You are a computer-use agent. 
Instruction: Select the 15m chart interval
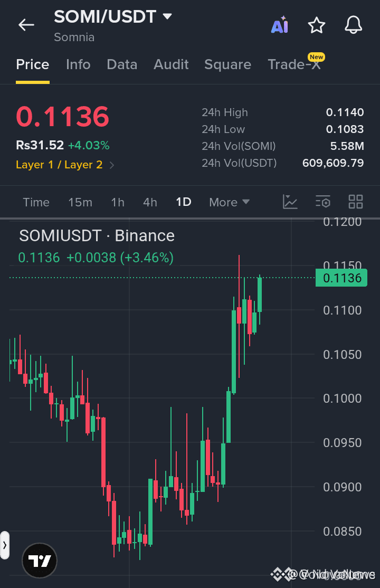point(80,202)
